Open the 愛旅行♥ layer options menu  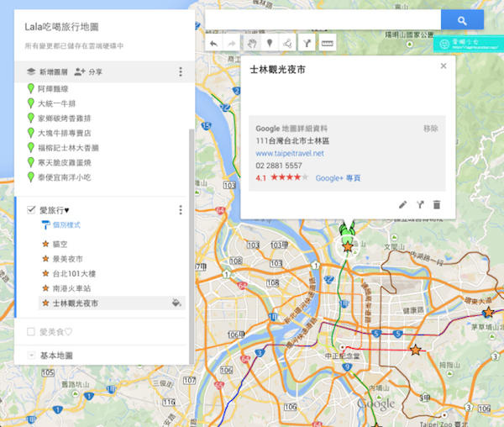click(x=180, y=210)
